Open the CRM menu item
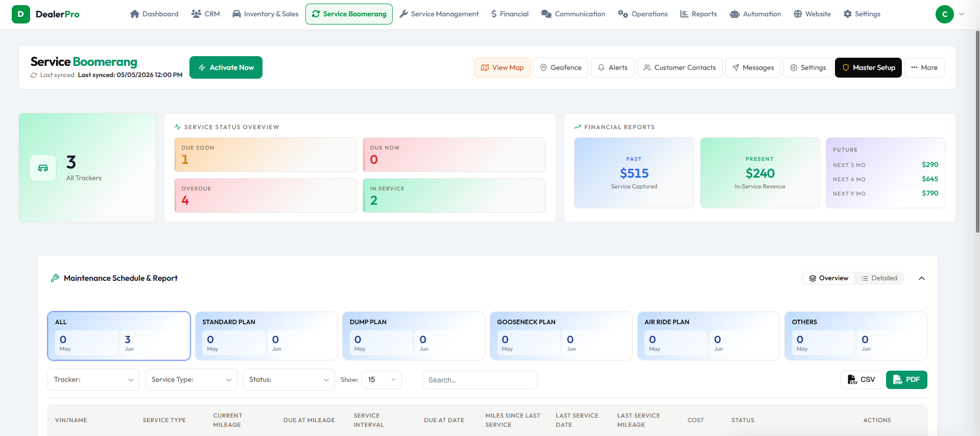This screenshot has height=436, width=980. (x=205, y=14)
